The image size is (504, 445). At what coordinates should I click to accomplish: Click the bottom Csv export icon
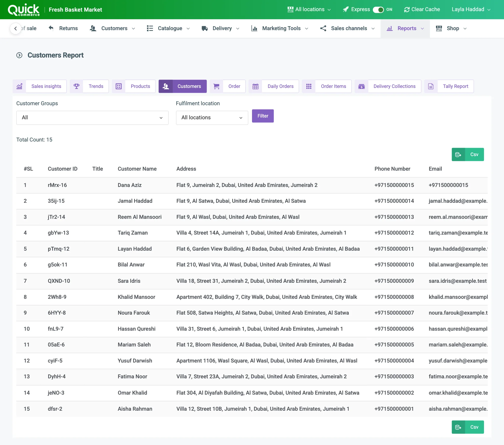tap(458, 427)
